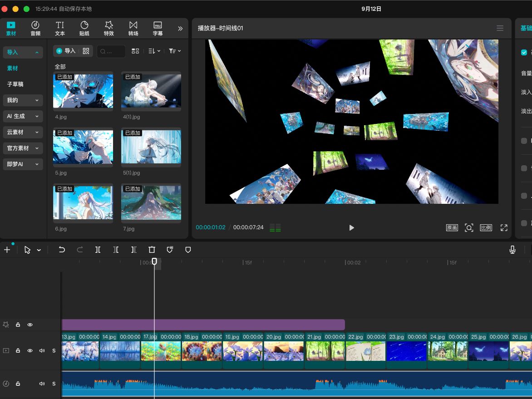Collapse the 导入 section in the sidebar

pyautogui.click(x=23, y=52)
